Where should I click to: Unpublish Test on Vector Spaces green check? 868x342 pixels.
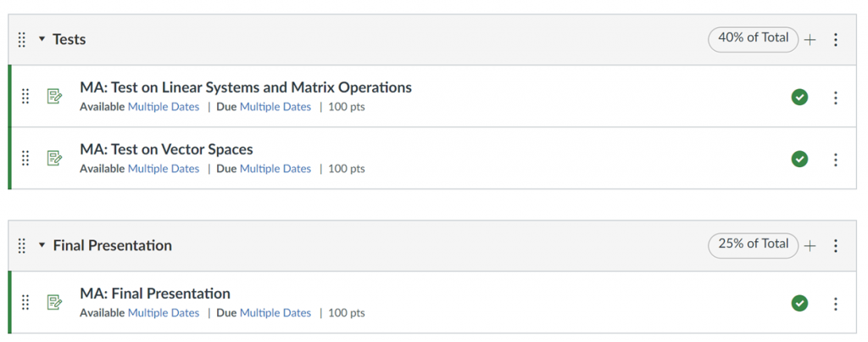click(799, 159)
